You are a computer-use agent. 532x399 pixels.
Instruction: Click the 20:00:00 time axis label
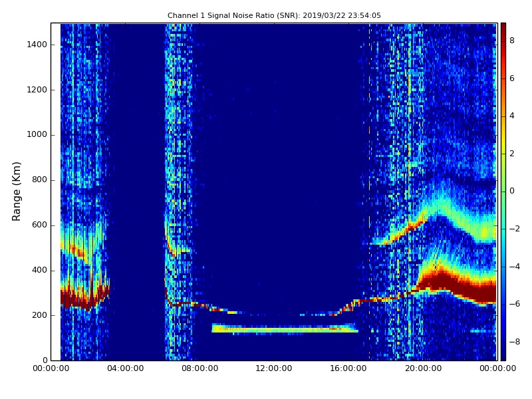(423, 368)
